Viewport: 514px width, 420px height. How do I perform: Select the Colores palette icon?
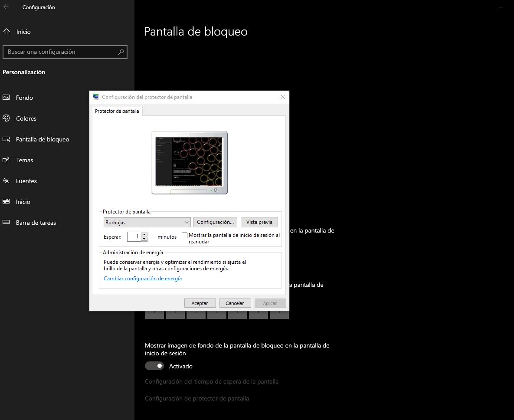(6, 118)
